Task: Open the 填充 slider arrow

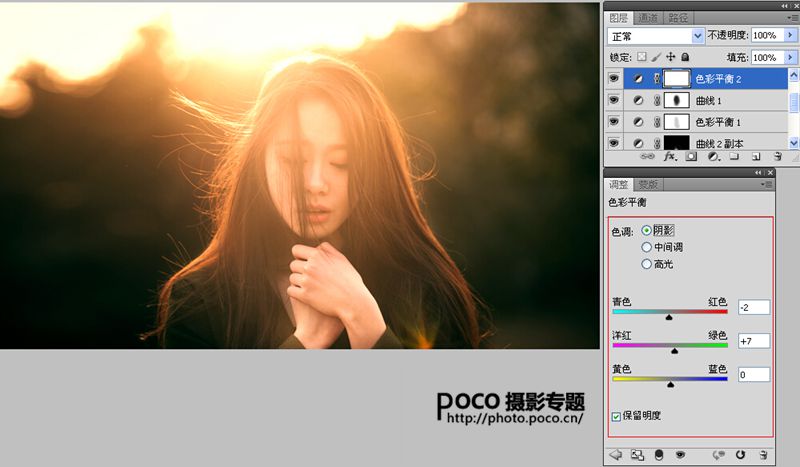Action: [790, 57]
